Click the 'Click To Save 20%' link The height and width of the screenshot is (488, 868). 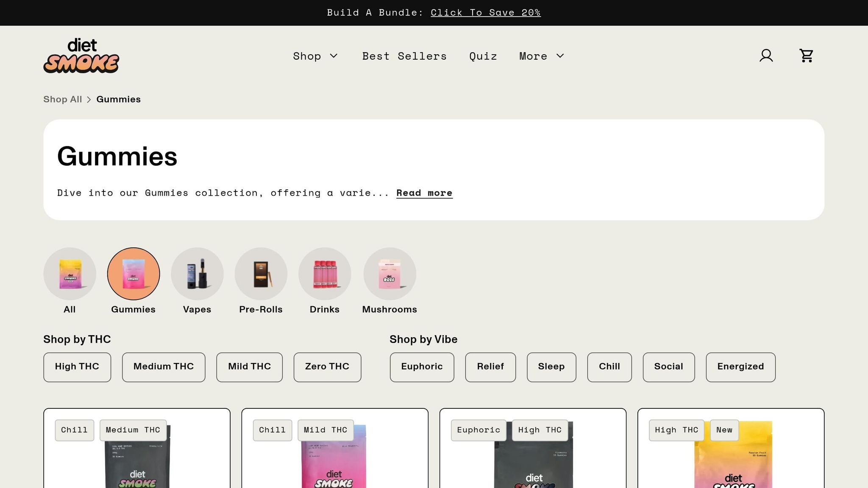click(x=486, y=13)
